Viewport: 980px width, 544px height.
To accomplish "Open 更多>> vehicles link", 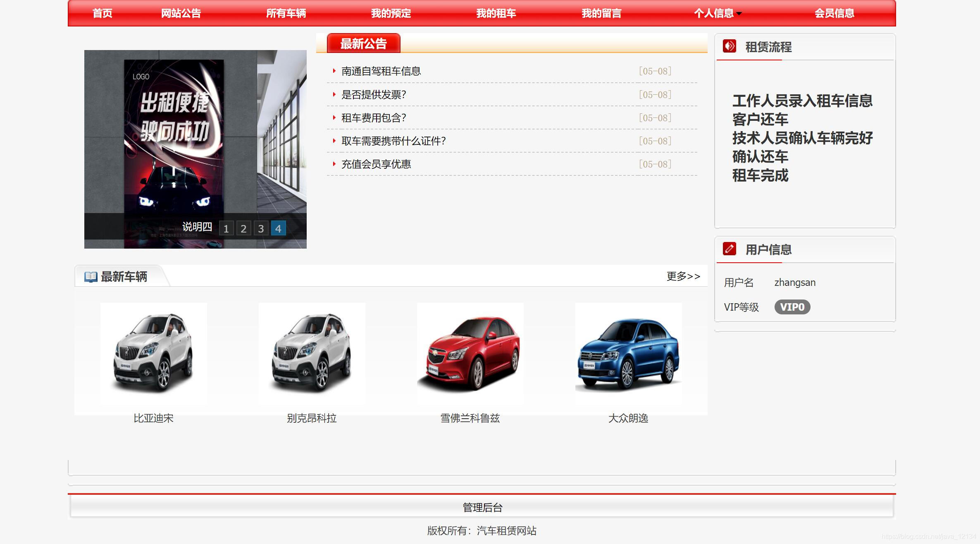I will point(683,276).
